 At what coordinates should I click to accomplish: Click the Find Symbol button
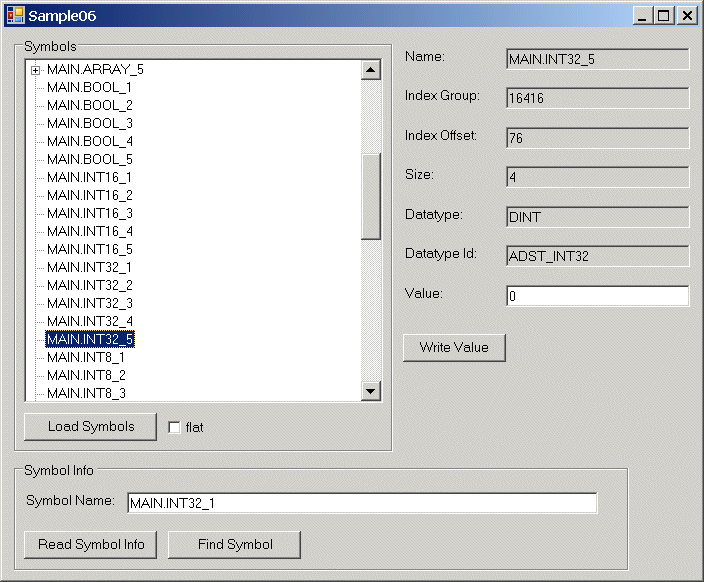click(x=234, y=545)
